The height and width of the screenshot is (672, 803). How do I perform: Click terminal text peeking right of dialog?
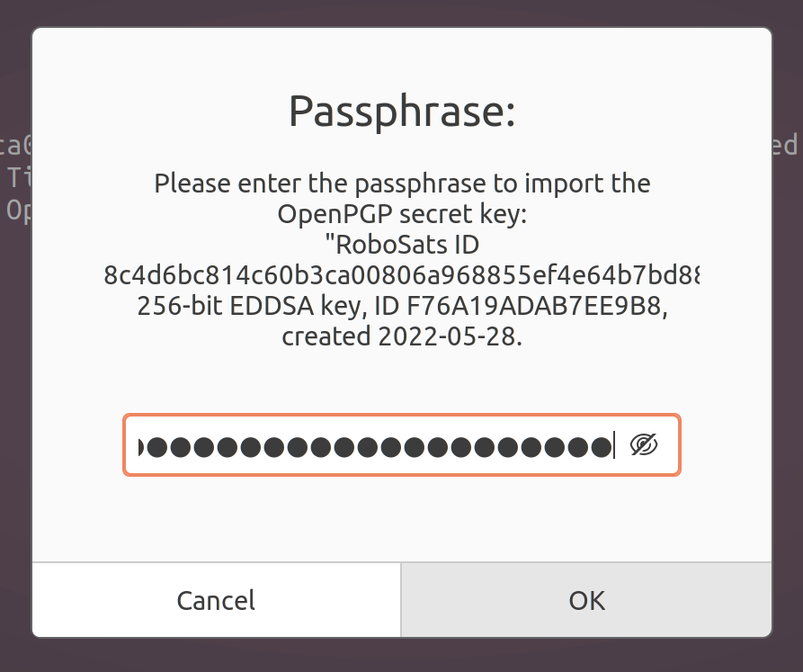(788, 146)
